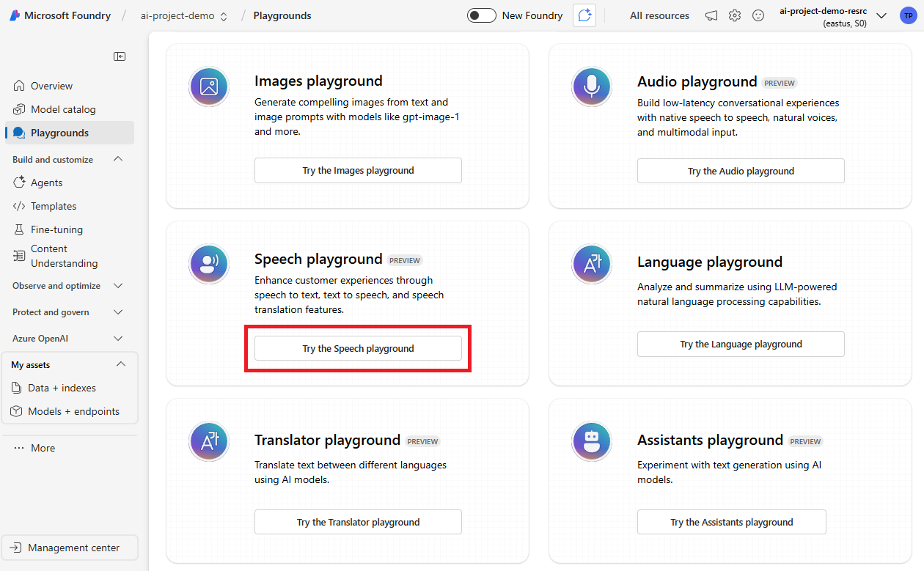The width and height of the screenshot is (924, 571).
Task: Select Agents in the sidebar
Action: (x=70, y=183)
